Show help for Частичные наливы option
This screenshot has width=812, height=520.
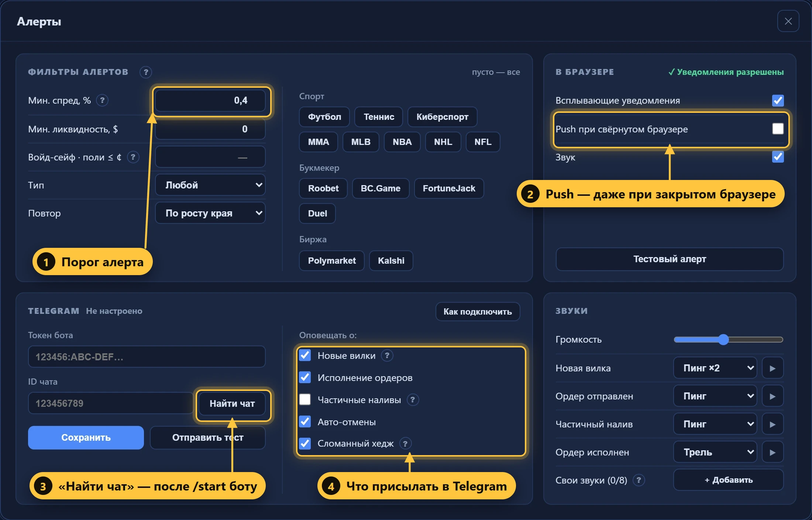coord(413,400)
